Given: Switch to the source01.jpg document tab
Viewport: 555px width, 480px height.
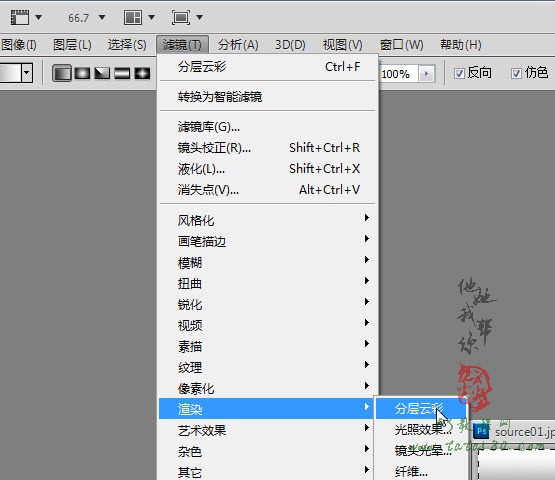Looking at the screenshot, I should (514, 432).
